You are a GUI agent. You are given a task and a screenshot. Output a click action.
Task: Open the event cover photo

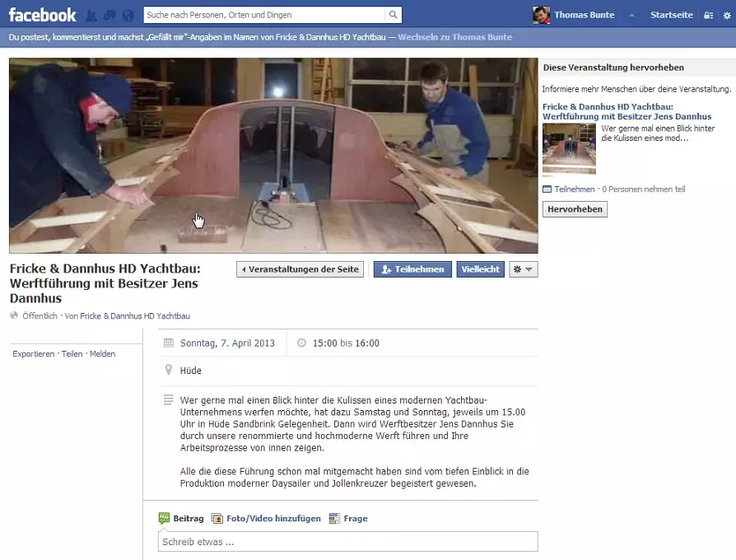click(x=273, y=156)
